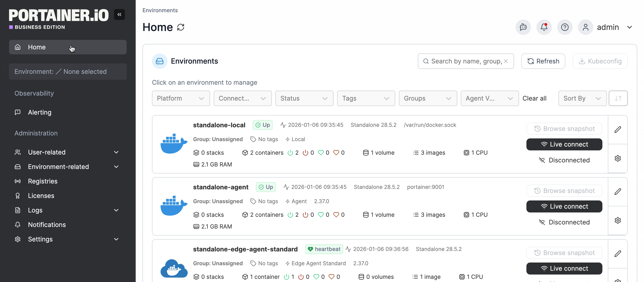Click the help question mark icon
This screenshot has width=644, height=282.
tap(564, 27)
